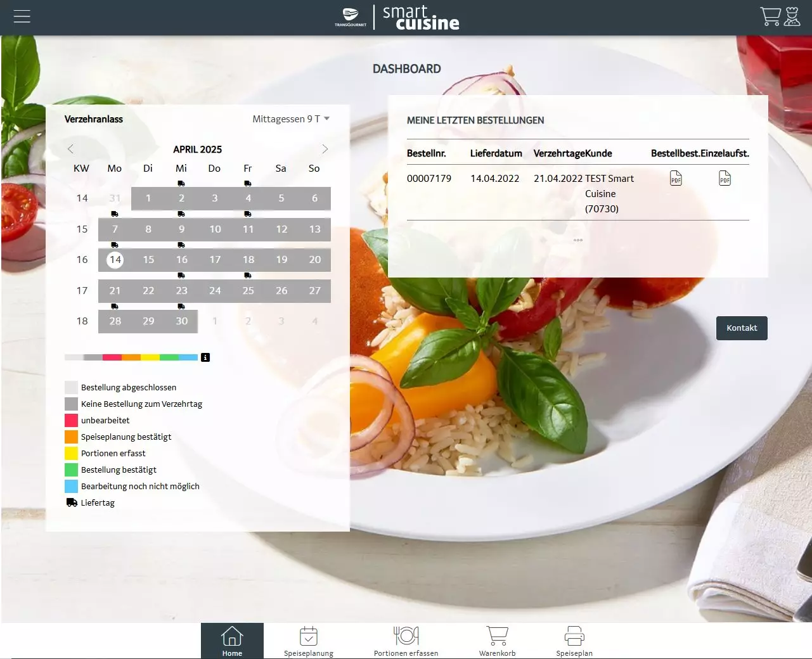Open the Speiseplan tab

pyautogui.click(x=574, y=641)
